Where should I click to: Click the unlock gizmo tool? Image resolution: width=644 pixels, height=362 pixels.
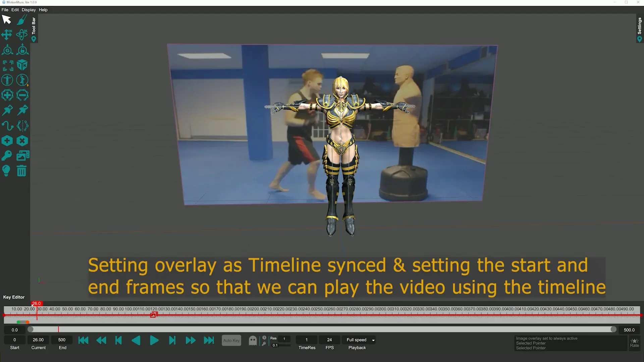pos(22,50)
